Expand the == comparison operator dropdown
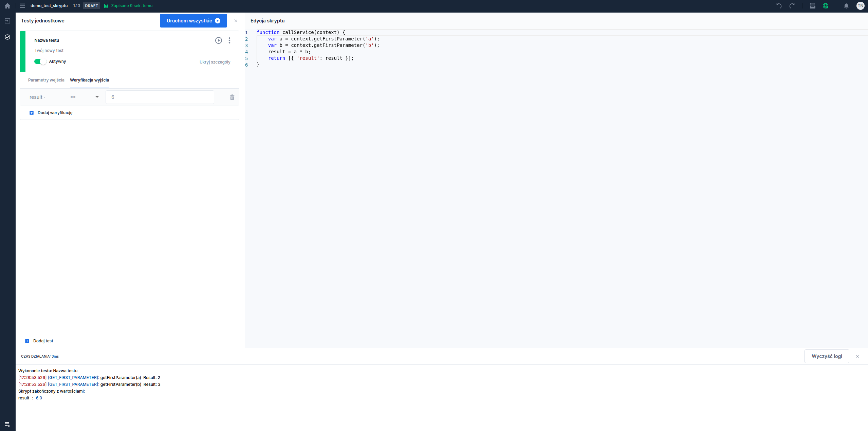 (x=85, y=97)
